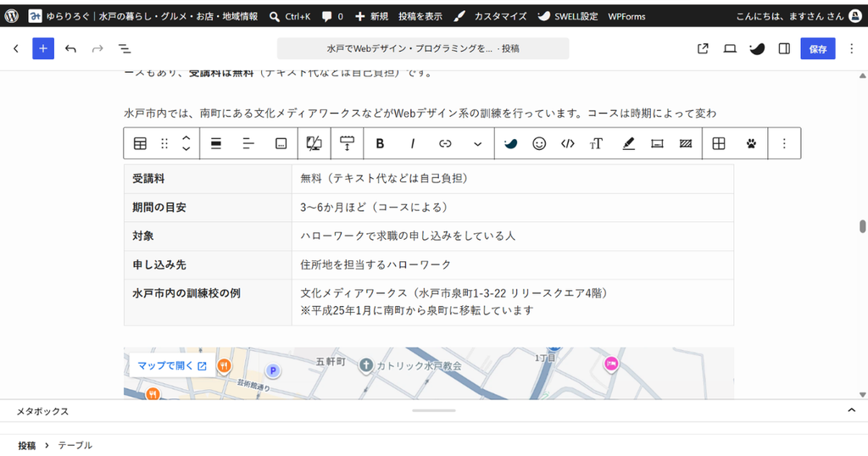This screenshot has width=868, height=456.
Task: Expand more rich text options chevron
Action: pyautogui.click(x=478, y=143)
